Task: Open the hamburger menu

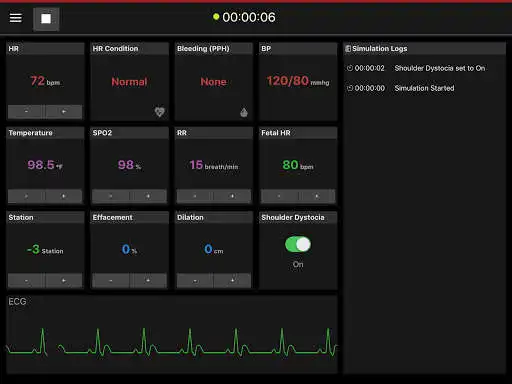Action: 16,18
